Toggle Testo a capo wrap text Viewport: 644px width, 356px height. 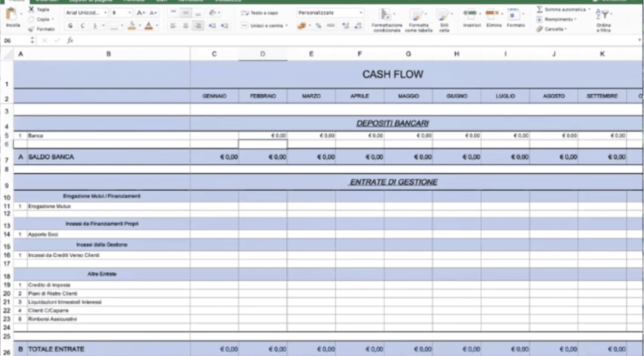pos(260,13)
